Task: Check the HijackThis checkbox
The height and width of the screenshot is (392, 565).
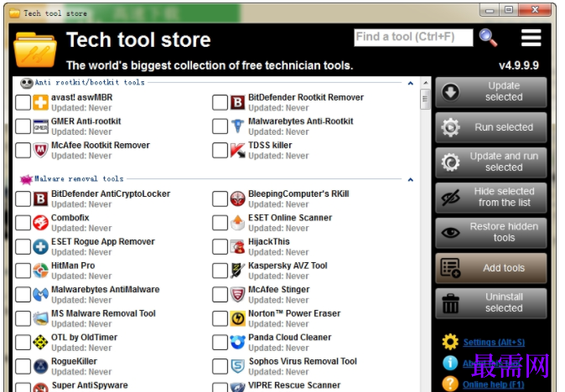Action: coord(220,247)
